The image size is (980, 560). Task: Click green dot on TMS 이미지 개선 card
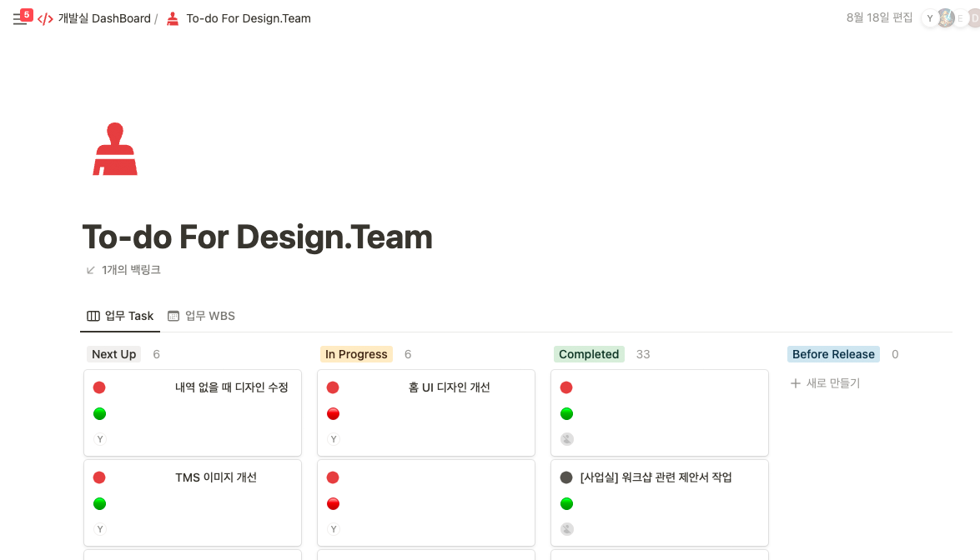99,504
